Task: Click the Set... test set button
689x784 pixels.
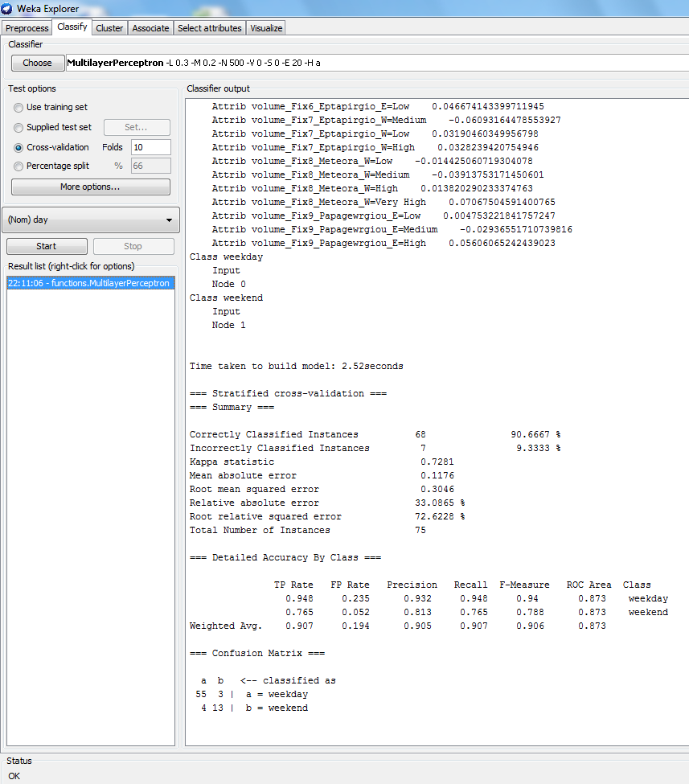Action: pyautogui.click(x=137, y=128)
